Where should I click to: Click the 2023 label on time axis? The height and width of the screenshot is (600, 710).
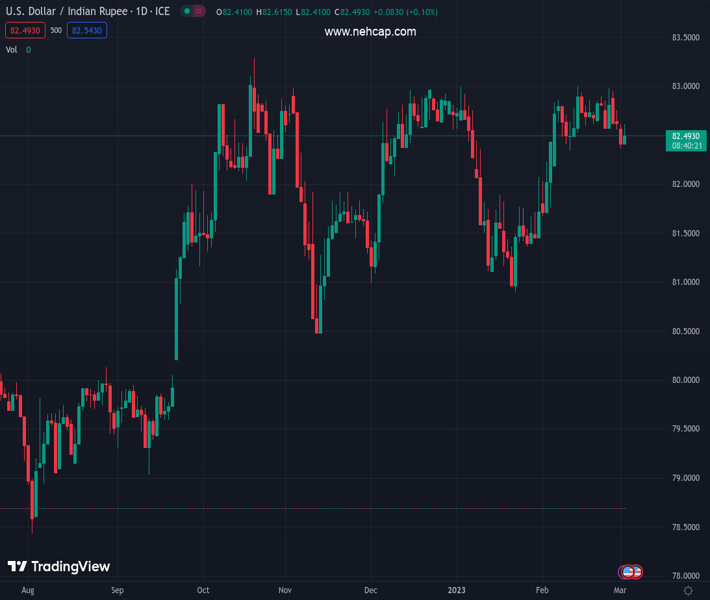click(456, 591)
